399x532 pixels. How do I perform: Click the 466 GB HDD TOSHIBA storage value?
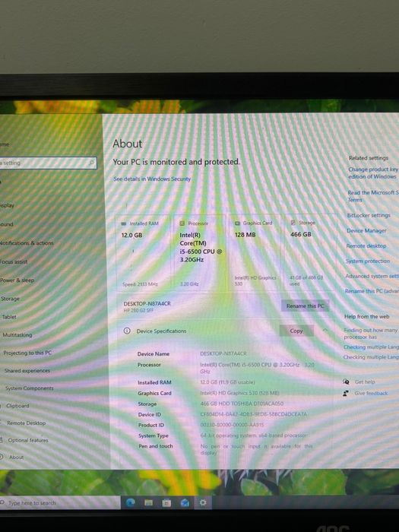[242, 404]
